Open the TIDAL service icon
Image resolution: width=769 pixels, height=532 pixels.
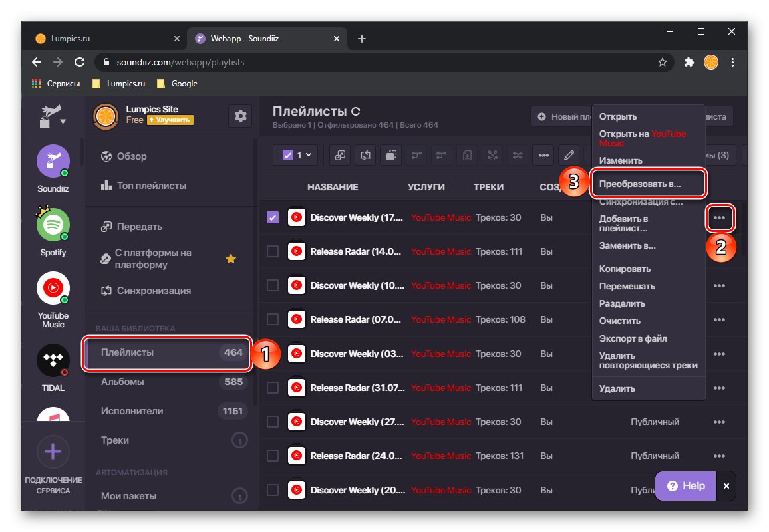(53, 360)
